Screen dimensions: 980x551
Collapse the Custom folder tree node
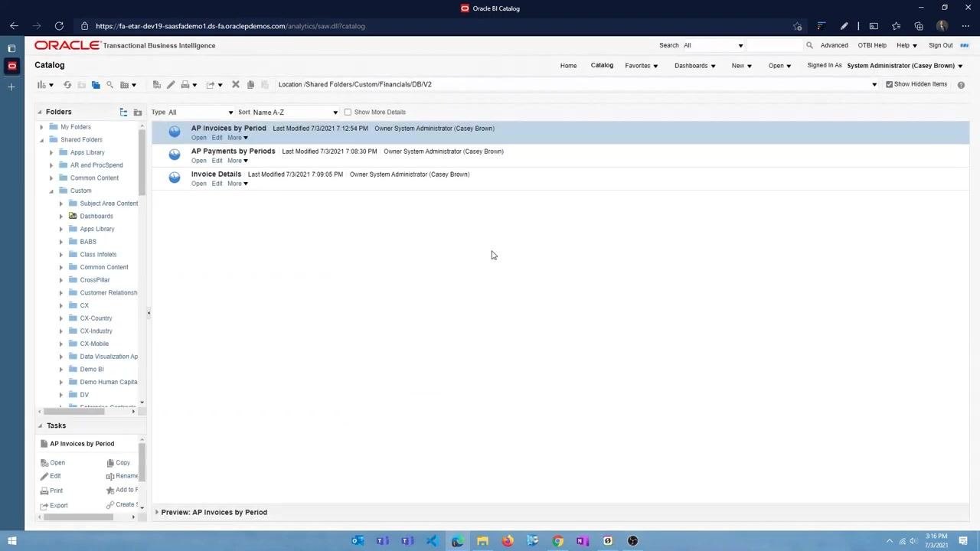click(51, 191)
